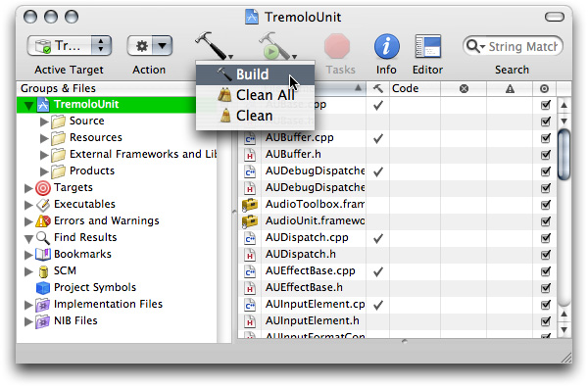
Task: Click the Build and Go hammer icon
Action: click(x=274, y=46)
